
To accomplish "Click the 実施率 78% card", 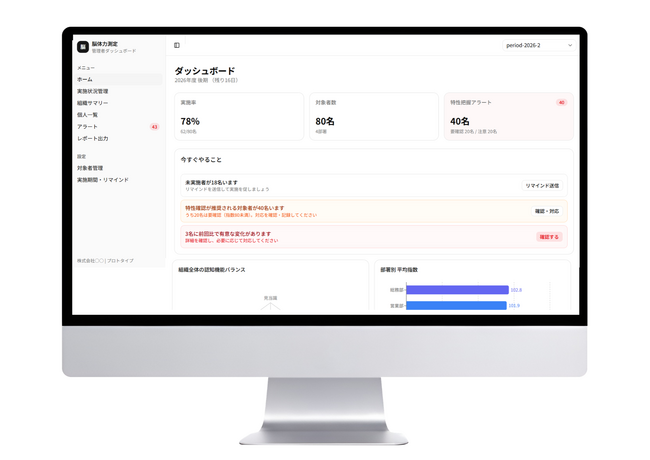I will pos(239,116).
